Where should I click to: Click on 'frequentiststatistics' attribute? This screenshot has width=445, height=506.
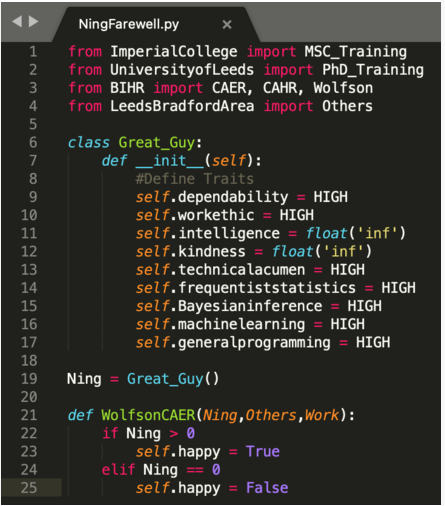tap(267, 288)
